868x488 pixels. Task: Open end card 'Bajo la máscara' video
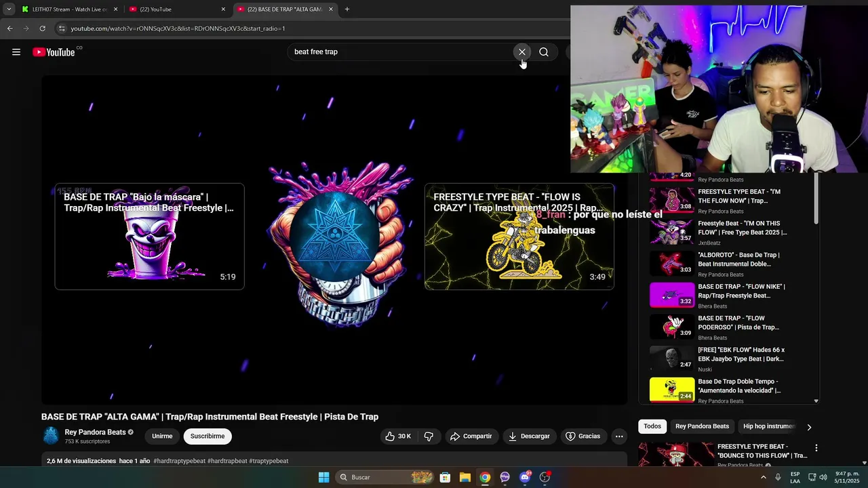[149, 237]
